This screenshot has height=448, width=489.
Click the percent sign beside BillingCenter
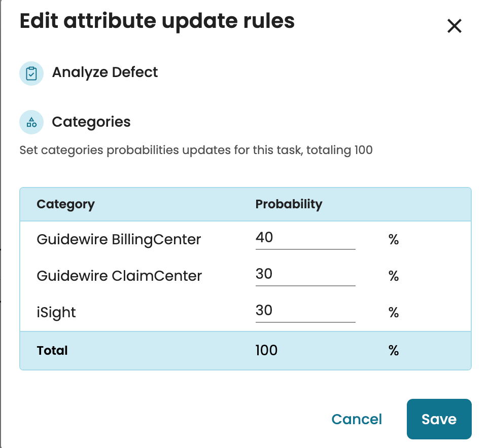point(394,239)
